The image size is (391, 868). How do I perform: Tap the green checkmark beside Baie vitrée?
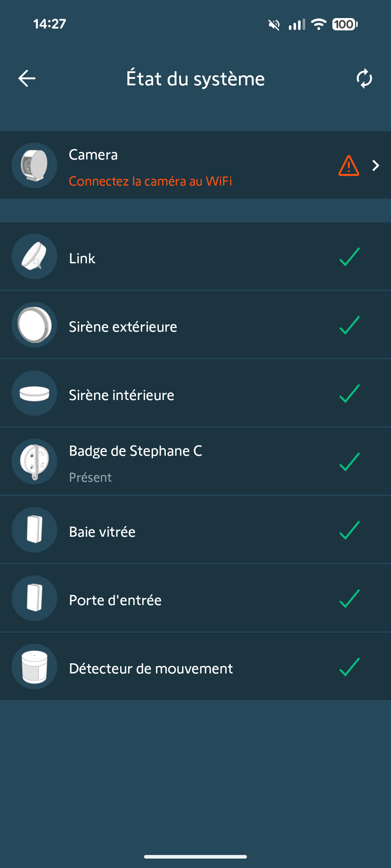349,530
